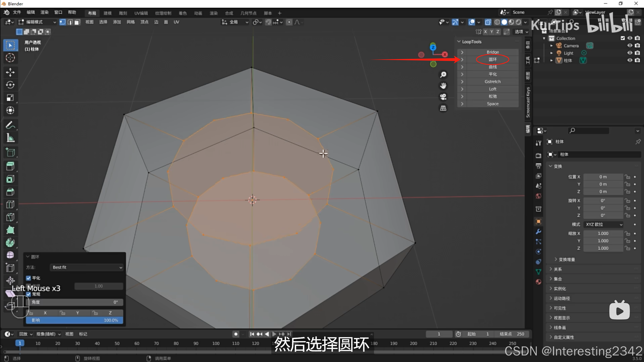Activate the Annotate pencil tool
This screenshot has width=644, height=362.
pos(10,125)
